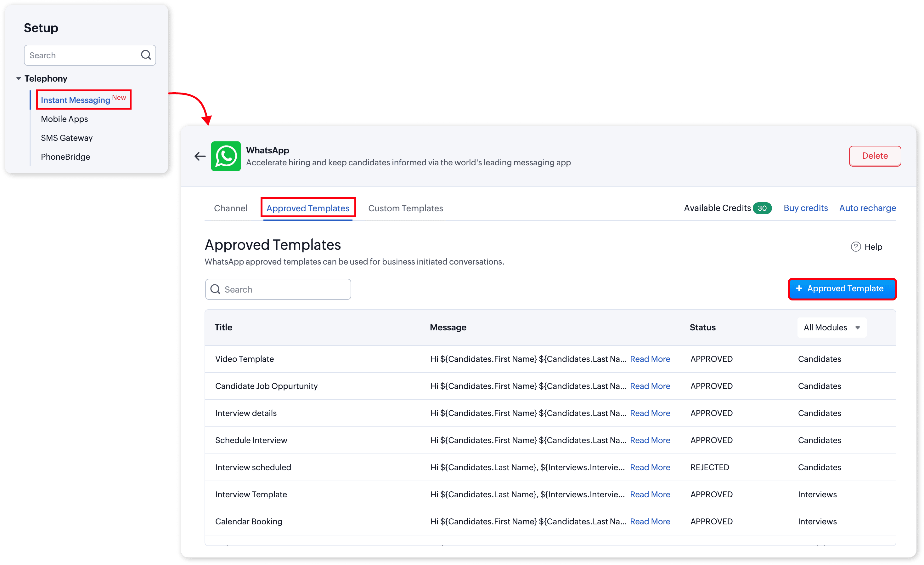Collapse the Telephony section
The width and height of the screenshot is (924, 565).
click(x=18, y=78)
